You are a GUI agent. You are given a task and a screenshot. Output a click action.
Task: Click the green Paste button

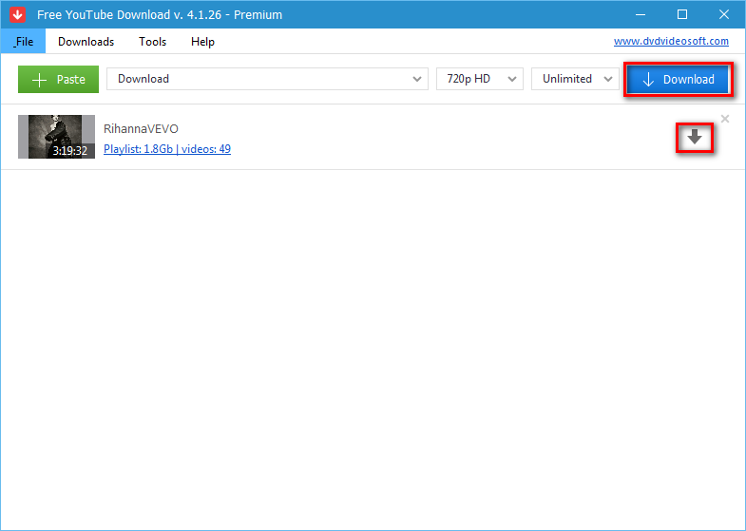coord(59,79)
